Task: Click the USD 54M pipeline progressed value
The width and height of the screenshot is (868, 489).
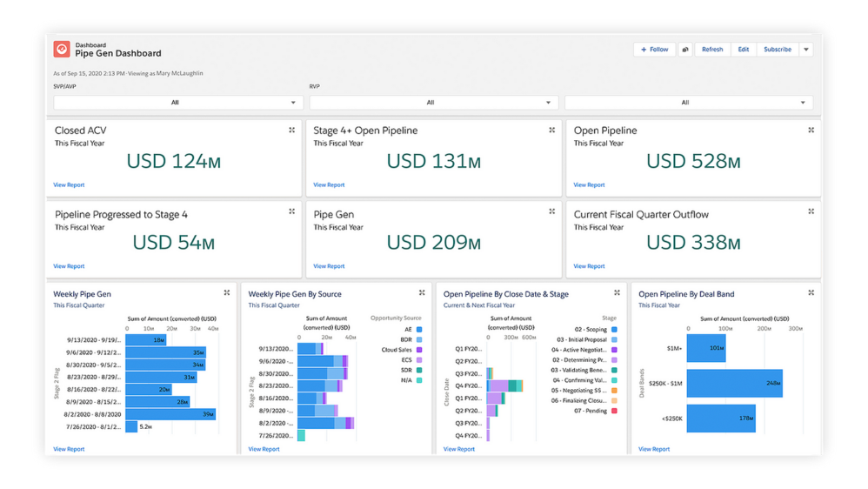Action: [174, 243]
